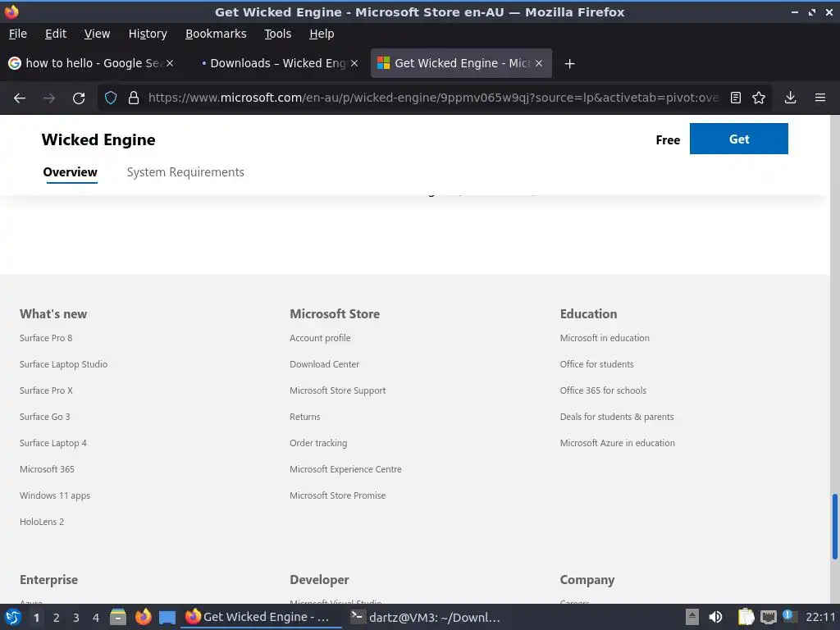Screen dimensions: 840x630
Task: Open the taskbar start menu icon
Action: [13, 617]
